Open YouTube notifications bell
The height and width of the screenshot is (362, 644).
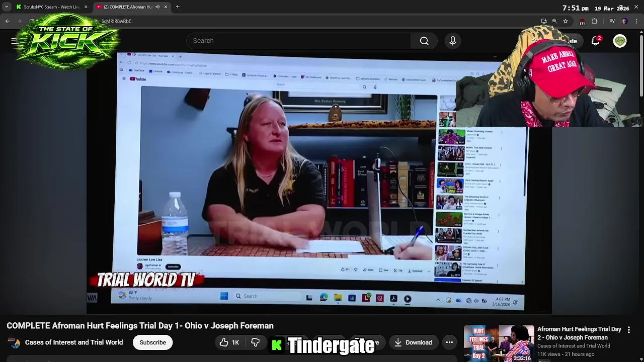(x=596, y=41)
